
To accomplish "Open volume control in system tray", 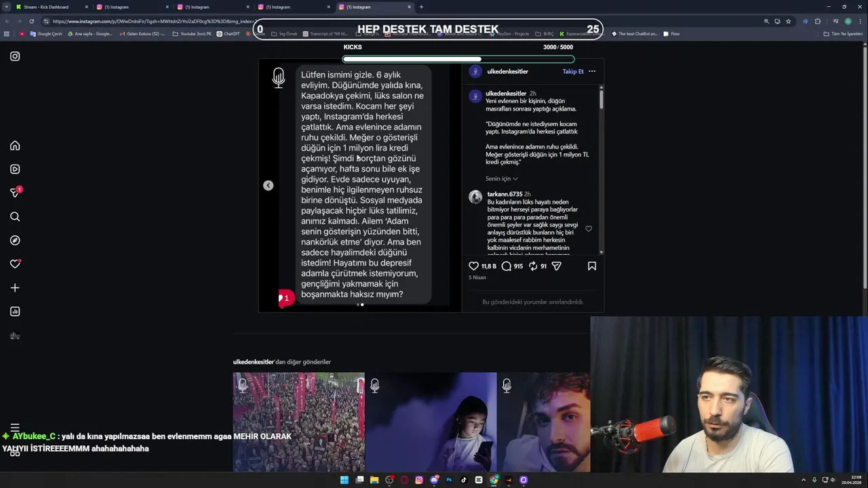I will [834, 480].
